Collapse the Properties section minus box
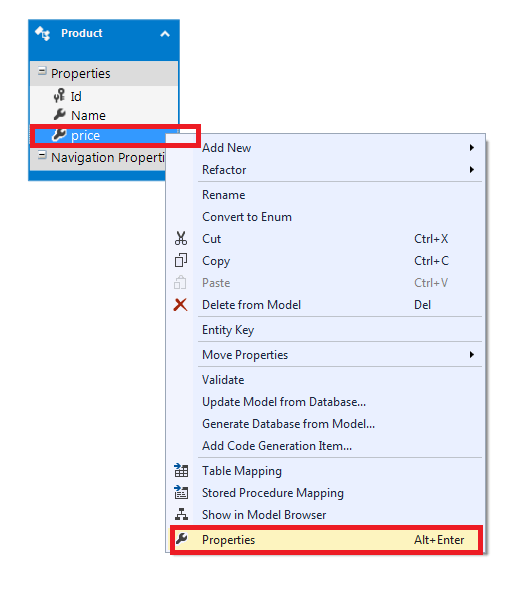 coord(42,71)
